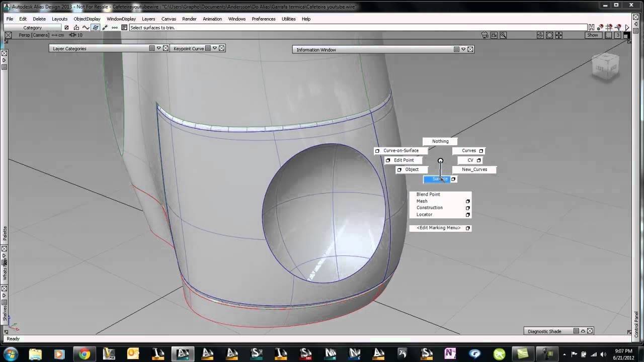
Task: Select Edit Point in marking menu
Action: [x=404, y=160]
